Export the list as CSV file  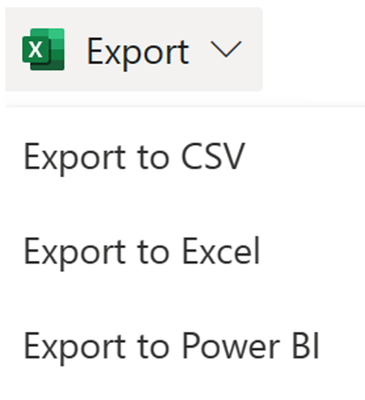[x=134, y=157]
